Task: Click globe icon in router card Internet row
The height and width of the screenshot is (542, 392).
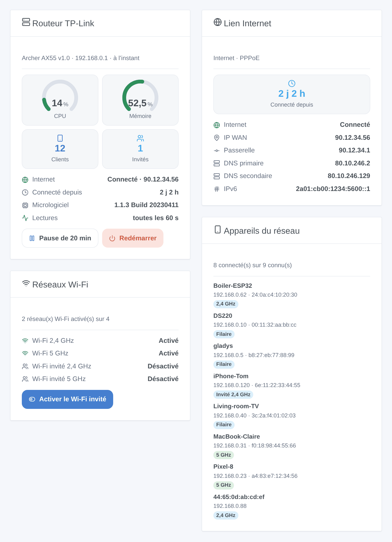Action: 25,180
